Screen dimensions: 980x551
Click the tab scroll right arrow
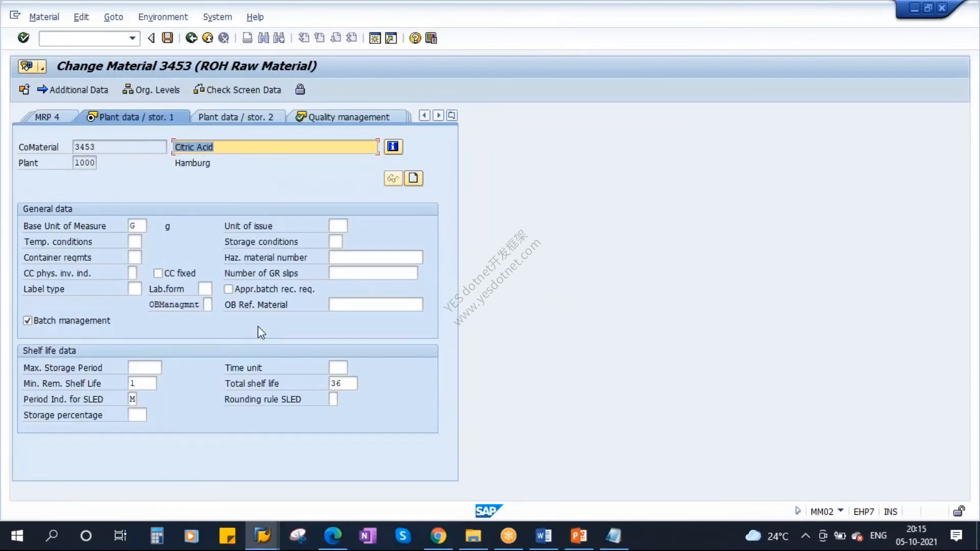tap(438, 115)
